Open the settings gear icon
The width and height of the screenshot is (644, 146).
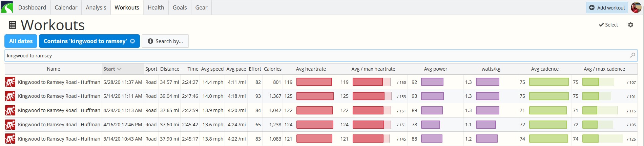pos(630,25)
